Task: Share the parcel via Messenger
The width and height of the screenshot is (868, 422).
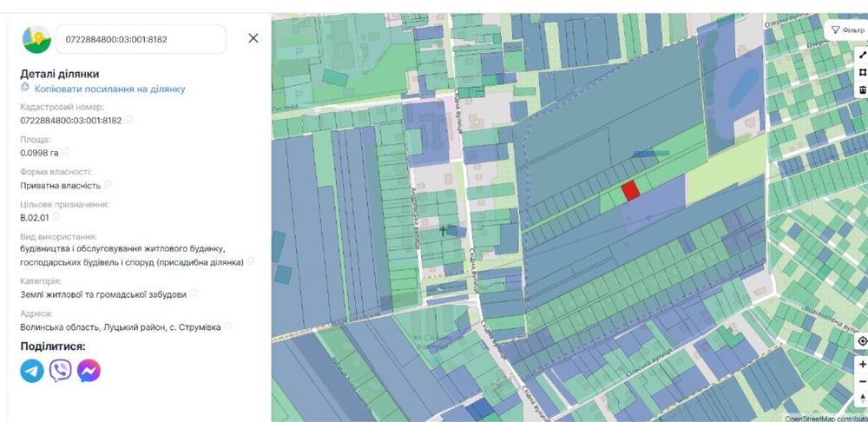Action: (x=89, y=371)
